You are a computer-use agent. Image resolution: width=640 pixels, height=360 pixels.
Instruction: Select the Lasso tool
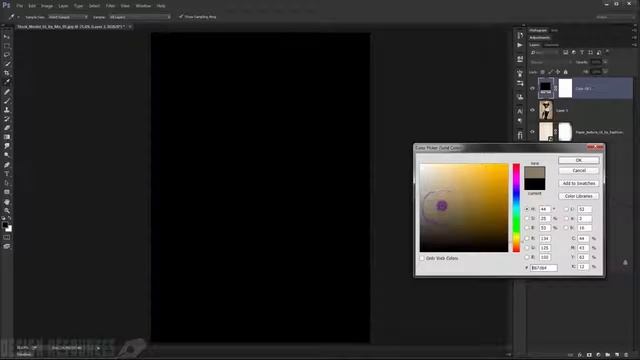click(x=7, y=55)
